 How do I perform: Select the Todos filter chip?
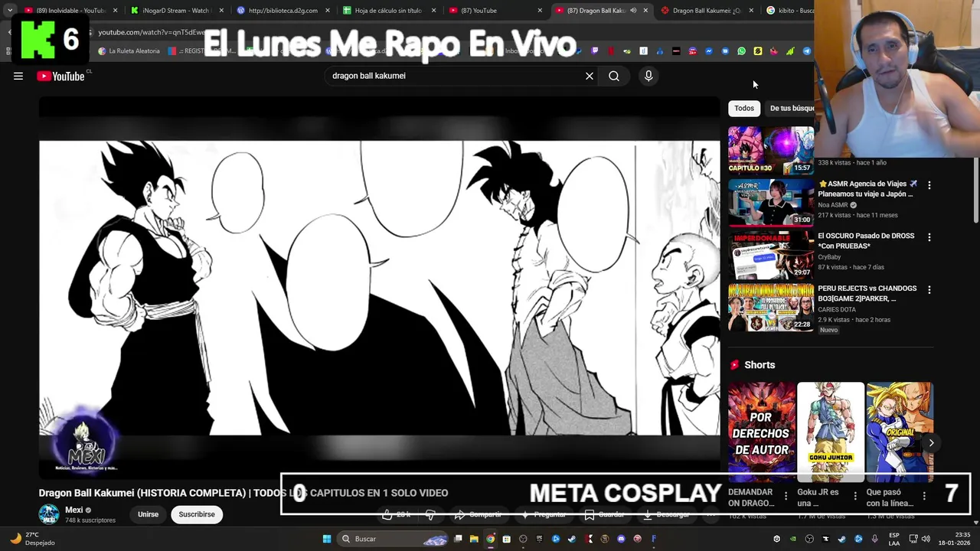[744, 109]
